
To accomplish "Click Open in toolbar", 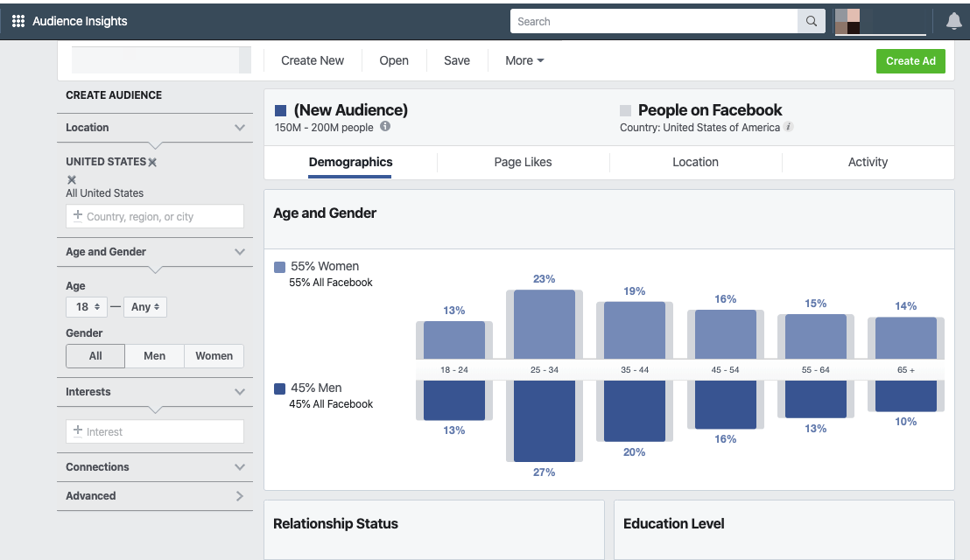I will [x=394, y=60].
